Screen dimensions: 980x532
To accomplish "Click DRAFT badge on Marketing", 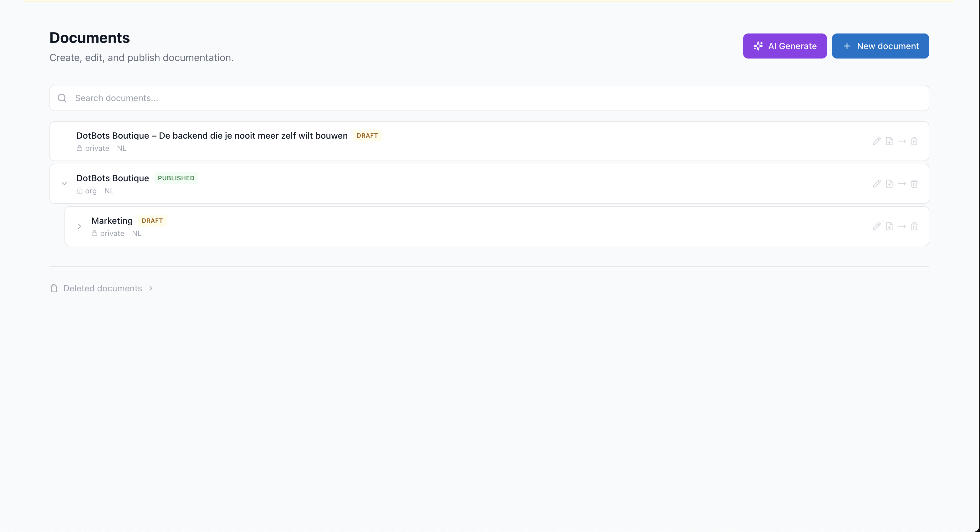I will click(152, 221).
